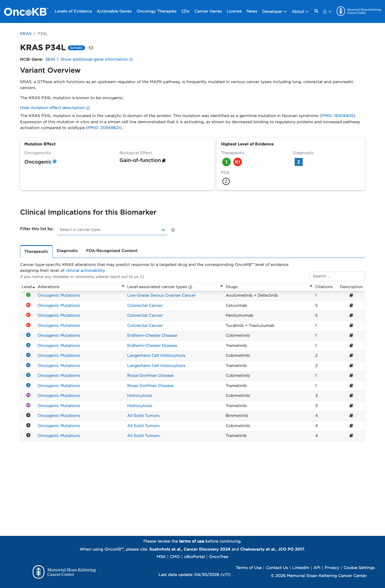Image resolution: width=385 pixels, height=588 pixels.
Task: Collapse 'Hide mutation effect description'
Action: coord(55,108)
